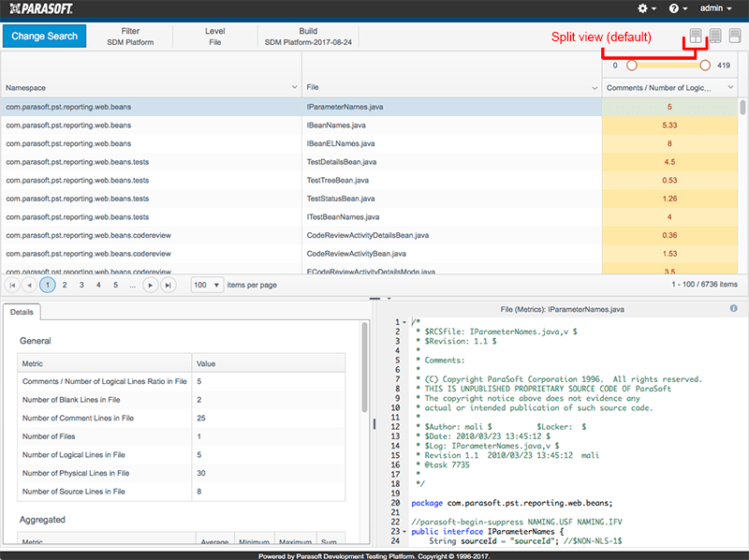Click the Value column header in General table
This screenshot has height=560, width=749.
269,363
